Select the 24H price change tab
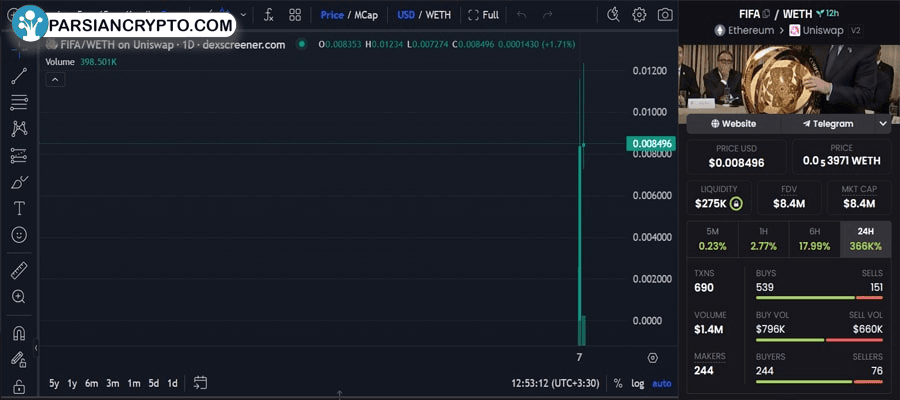Image resolution: width=900 pixels, height=400 pixels. pyautogui.click(x=866, y=239)
